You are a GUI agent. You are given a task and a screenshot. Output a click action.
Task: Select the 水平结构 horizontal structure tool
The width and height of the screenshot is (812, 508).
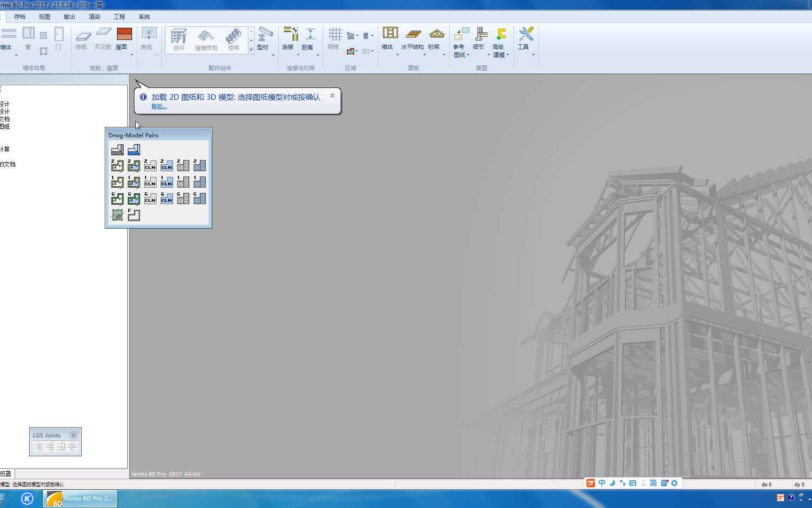[413, 40]
